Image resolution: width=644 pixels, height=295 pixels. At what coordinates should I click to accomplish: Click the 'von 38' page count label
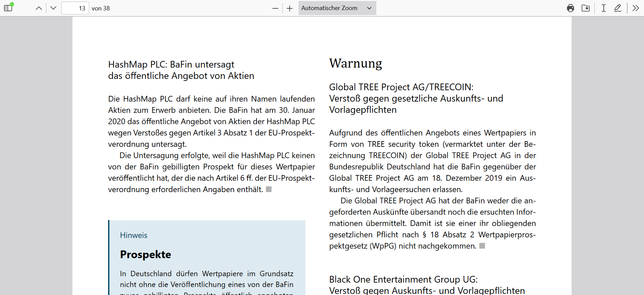101,8
